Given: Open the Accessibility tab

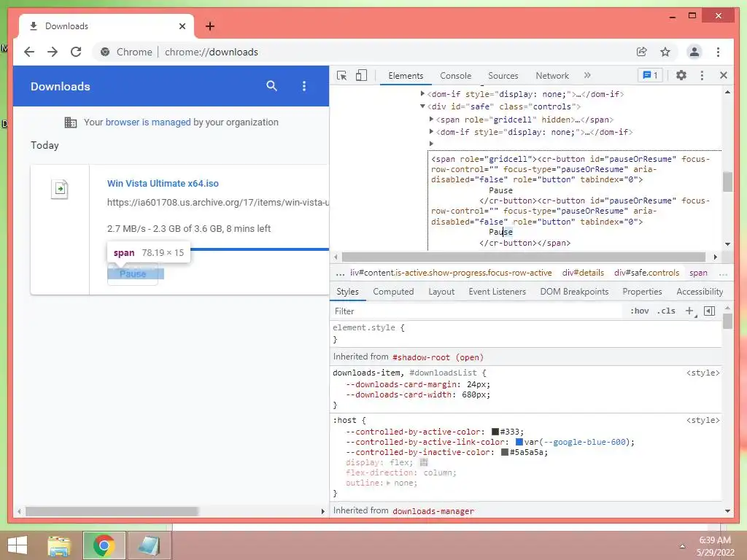Looking at the screenshot, I should coord(700,292).
